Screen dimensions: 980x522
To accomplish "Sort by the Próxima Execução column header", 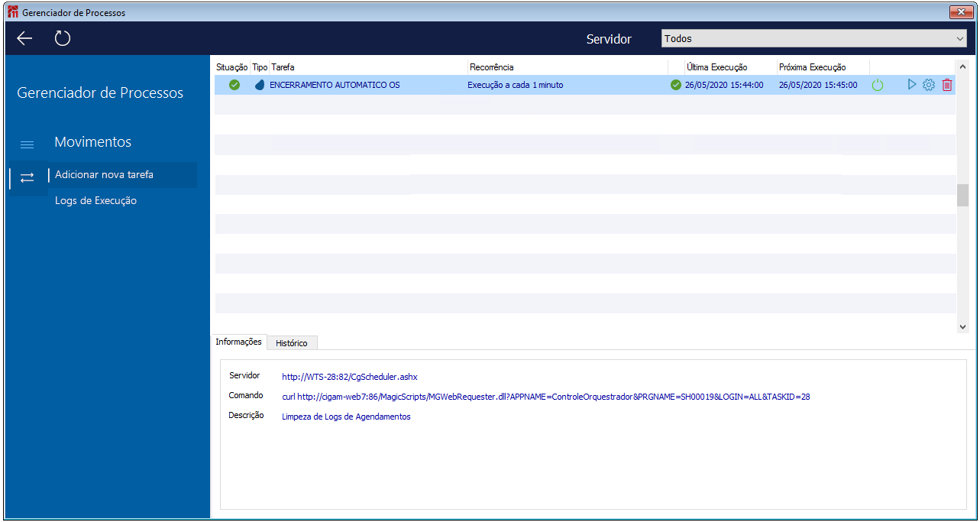I will pyautogui.click(x=812, y=67).
